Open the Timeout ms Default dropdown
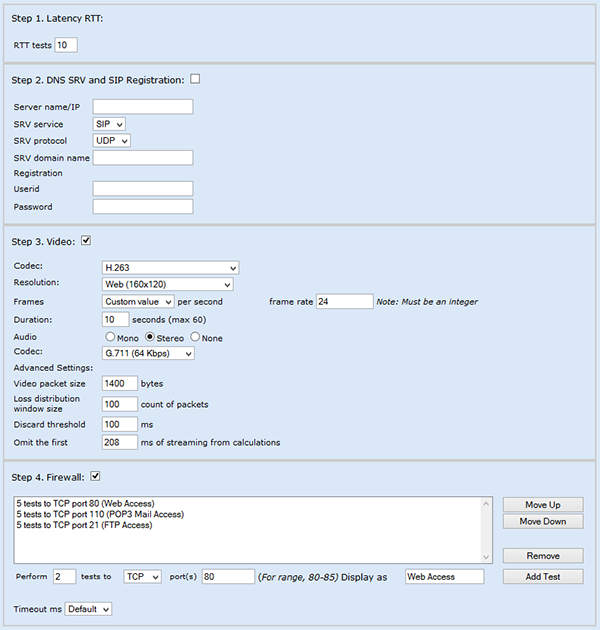 pos(88,609)
